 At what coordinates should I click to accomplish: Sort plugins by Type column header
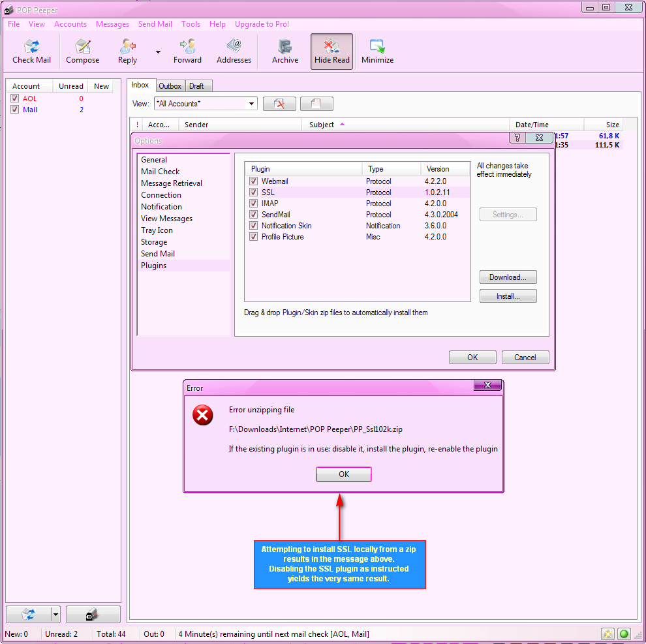[x=392, y=169]
